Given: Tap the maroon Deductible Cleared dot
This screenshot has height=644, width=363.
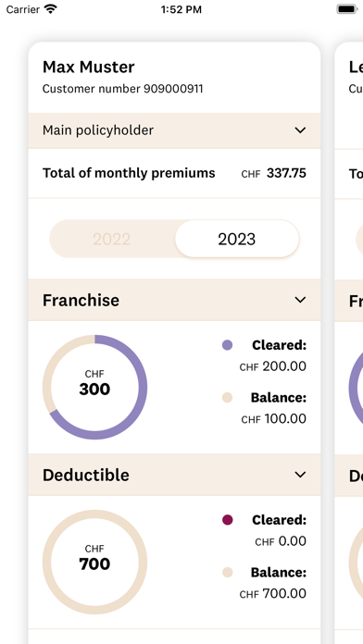Looking at the screenshot, I should (227, 520).
